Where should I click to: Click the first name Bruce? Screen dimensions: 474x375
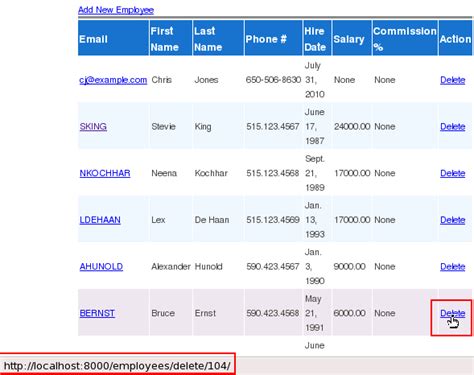coord(163,313)
